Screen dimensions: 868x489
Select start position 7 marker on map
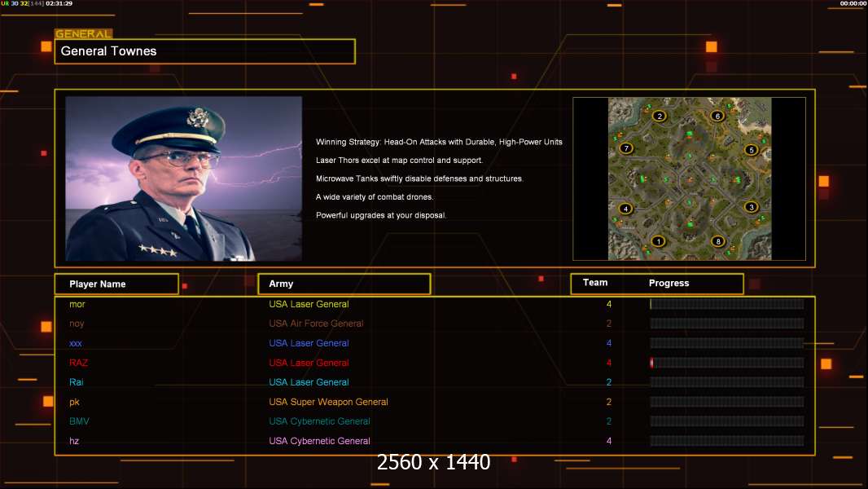tap(626, 148)
